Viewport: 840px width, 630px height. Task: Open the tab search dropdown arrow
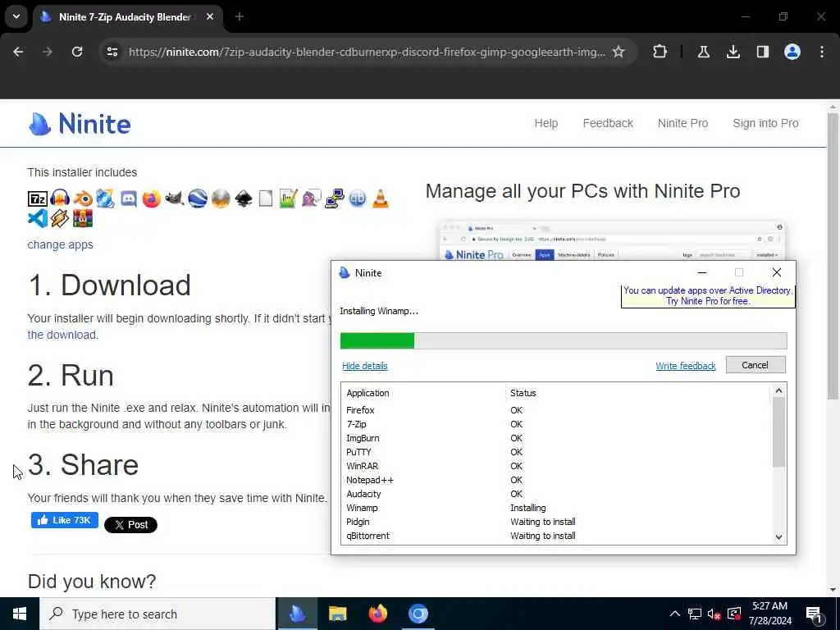[16, 16]
